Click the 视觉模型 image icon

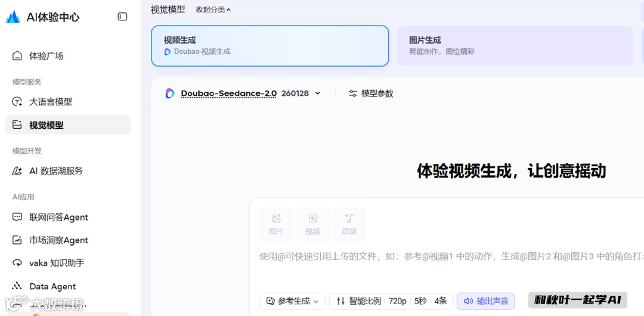tap(17, 125)
